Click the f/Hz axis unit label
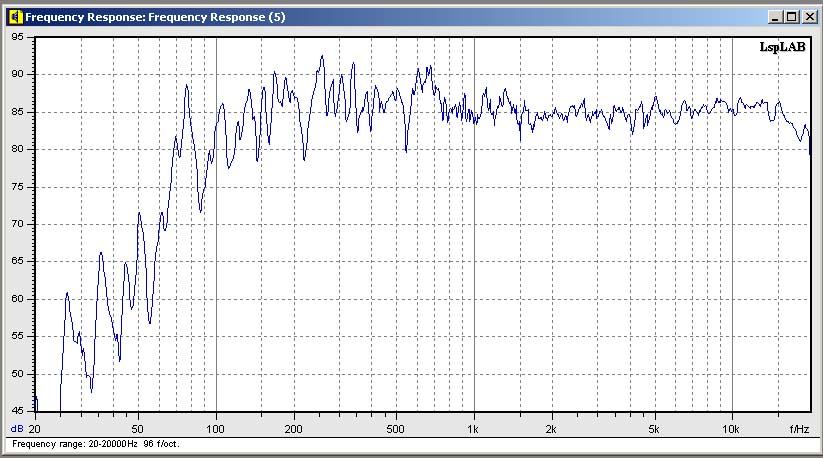This screenshot has height=458, width=823. tap(799, 429)
